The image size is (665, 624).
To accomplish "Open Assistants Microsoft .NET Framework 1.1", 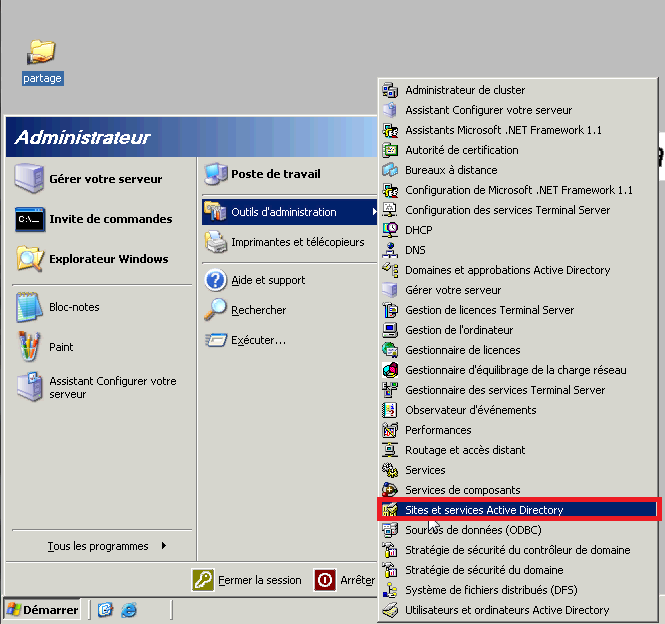I will click(x=518, y=130).
